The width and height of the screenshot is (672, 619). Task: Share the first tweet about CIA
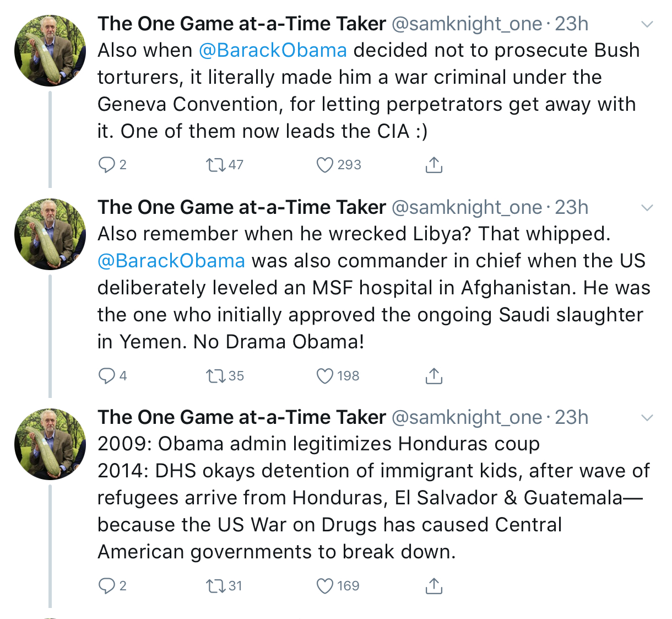point(434,165)
